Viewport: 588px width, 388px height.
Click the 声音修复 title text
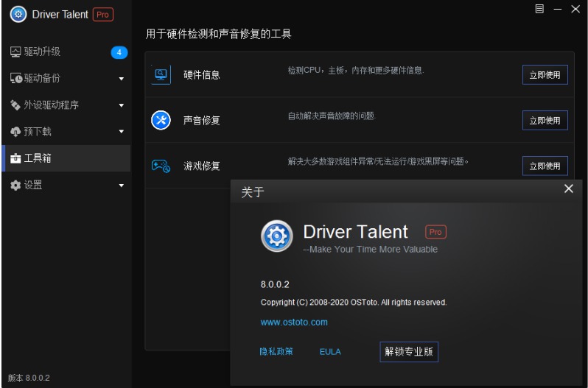pos(202,120)
